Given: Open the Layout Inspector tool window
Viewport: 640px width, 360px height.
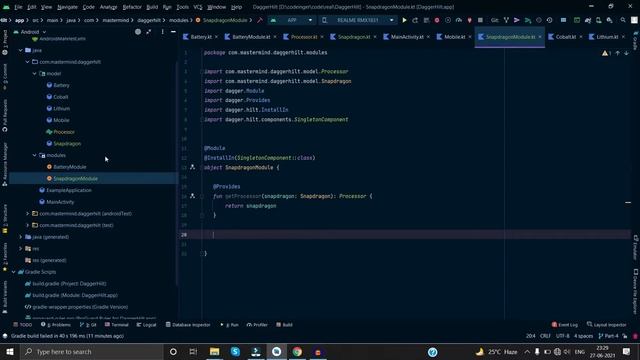Looking at the screenshot, I should point(607,325).
